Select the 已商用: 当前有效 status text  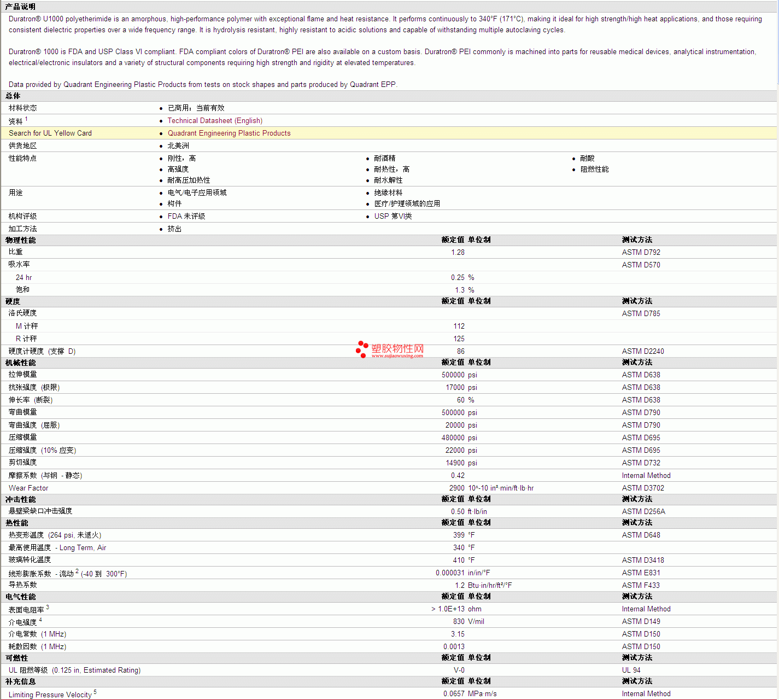click(196, 108)
